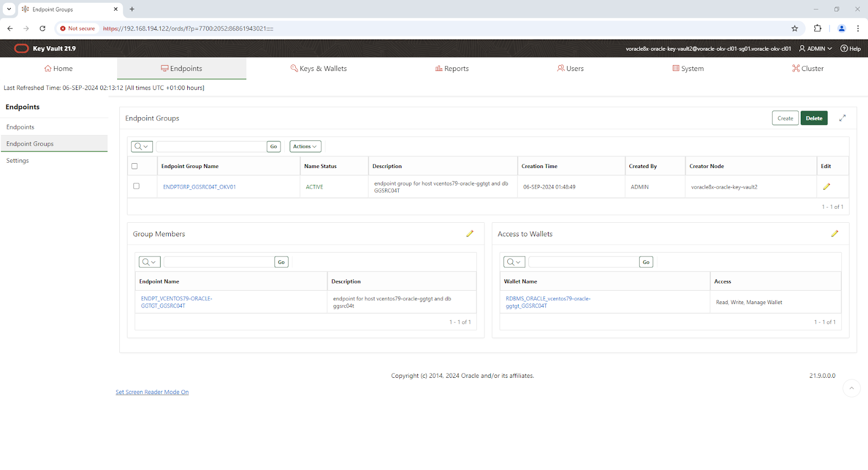Open Group Members search column selector
This screenshot has height=470, width=868.
tap(149, 262)
